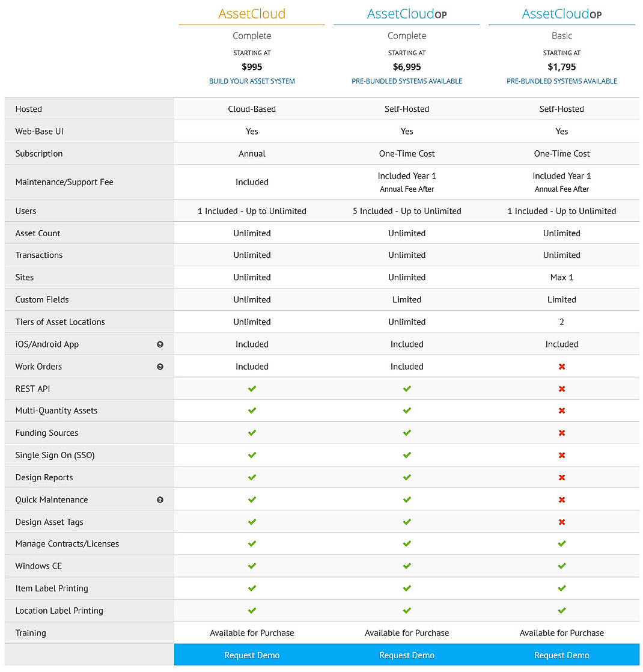Click the Design Asset Tags red X in Basic
643x672 pixels.
[562, 522]
